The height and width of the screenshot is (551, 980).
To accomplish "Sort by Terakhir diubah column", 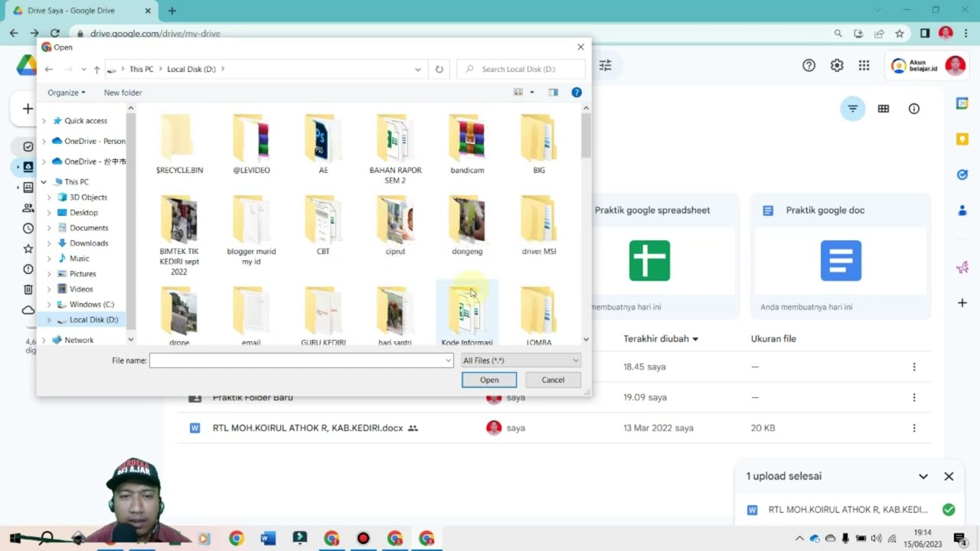I will pos(661,338).
